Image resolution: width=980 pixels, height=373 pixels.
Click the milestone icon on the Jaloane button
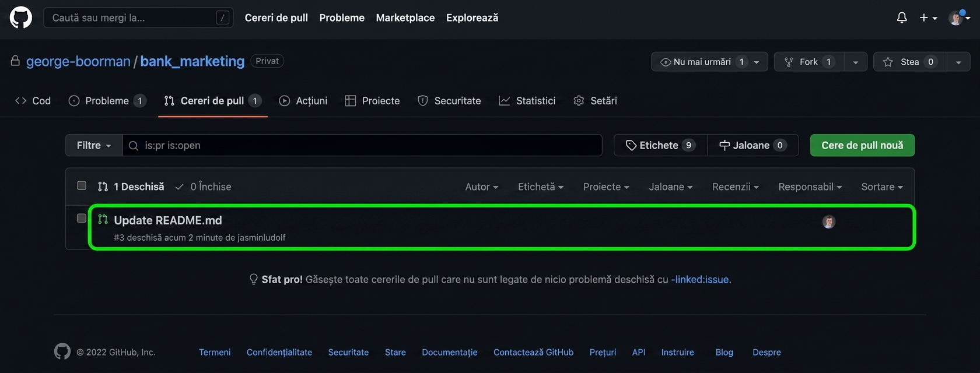click(x=724, y=145)
